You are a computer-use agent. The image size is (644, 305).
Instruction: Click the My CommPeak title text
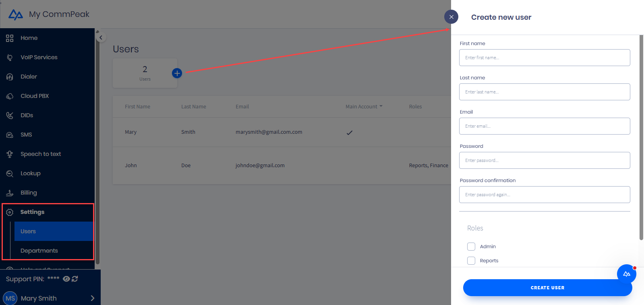click(x=59, y=15)
